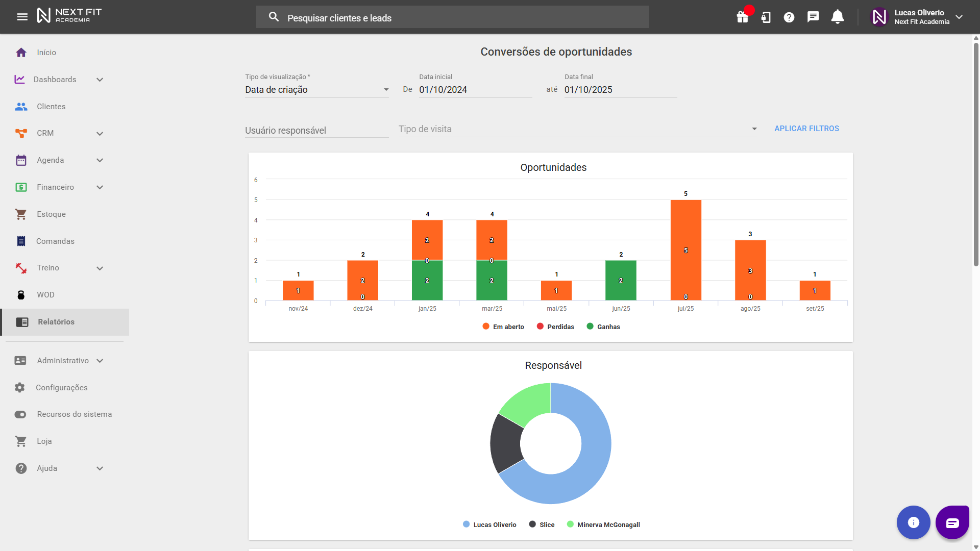
Task: Open the notifications bell
Action: tap(837, 17)
